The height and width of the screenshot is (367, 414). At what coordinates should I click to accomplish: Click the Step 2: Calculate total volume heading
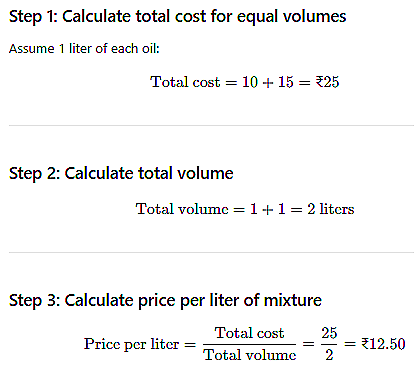121,173
